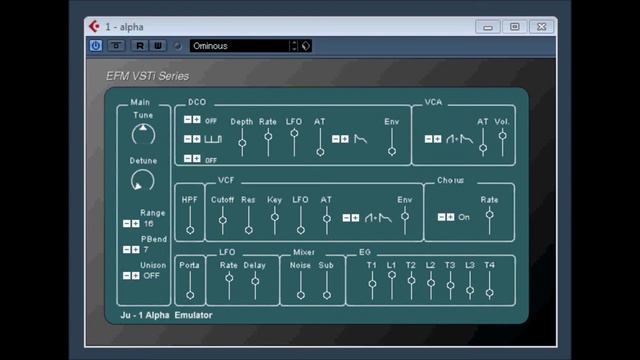Viewport: 640px width, 360px height.
Task: Click the LFO section Rate slider handle
Action: (x=229, y=278)
